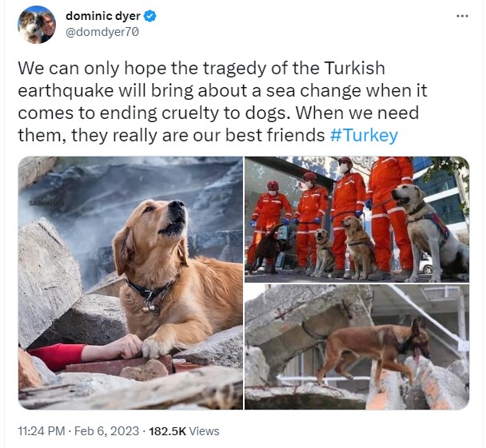The height and width of the screenshot is (448, 486).
Task: Click the dog's collar with bells
Action: (x=150, y=295)
